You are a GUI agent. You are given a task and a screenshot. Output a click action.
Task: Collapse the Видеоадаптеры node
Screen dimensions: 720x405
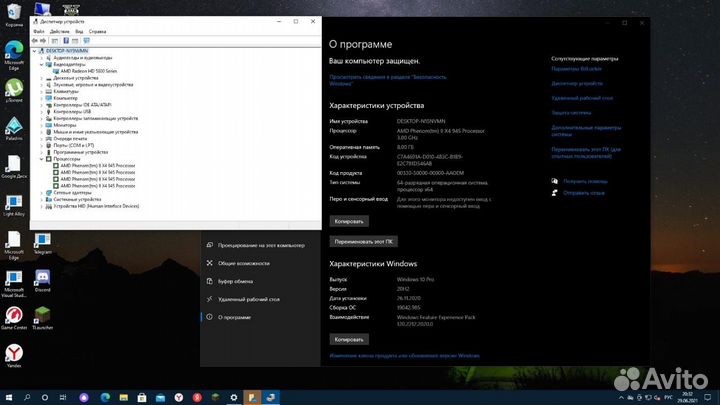(41, 65)
